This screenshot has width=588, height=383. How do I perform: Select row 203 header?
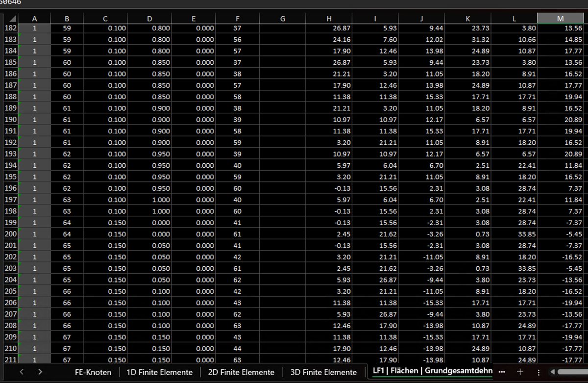coord(10,268)
